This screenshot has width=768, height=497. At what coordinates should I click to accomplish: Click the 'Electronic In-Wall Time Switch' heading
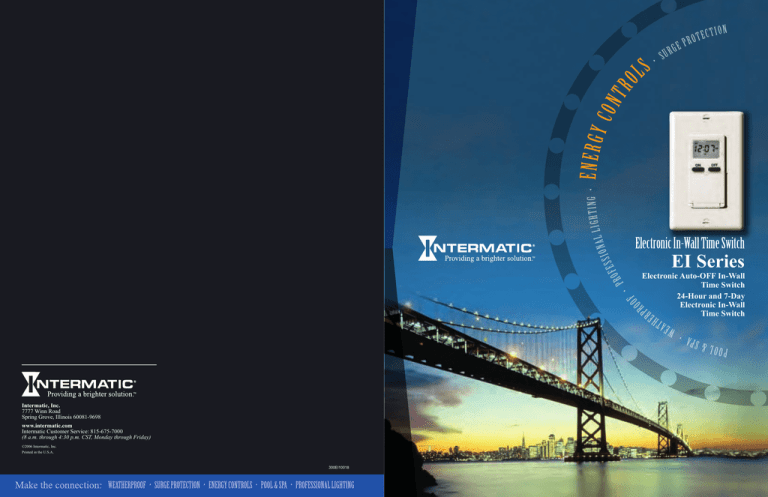(x=690, y=243)
